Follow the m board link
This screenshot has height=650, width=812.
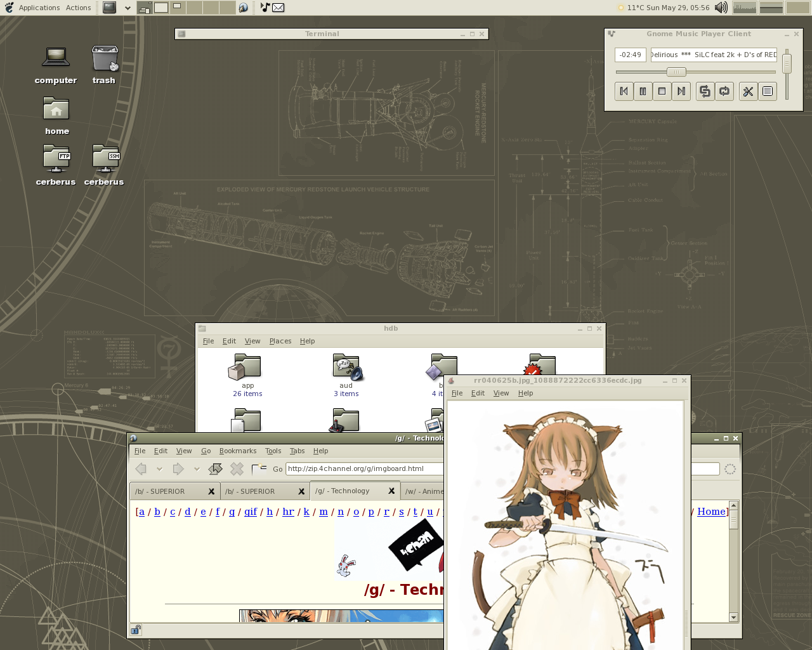pos(324,511)
